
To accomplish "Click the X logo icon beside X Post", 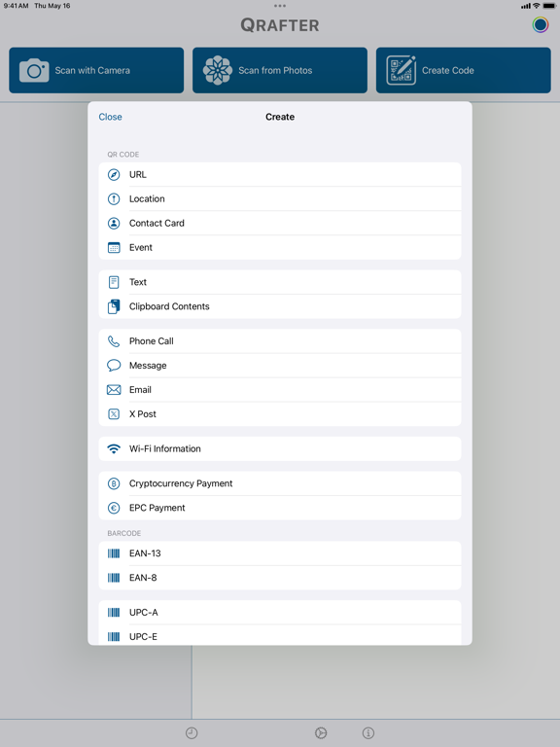I will [x=114, y=414].
